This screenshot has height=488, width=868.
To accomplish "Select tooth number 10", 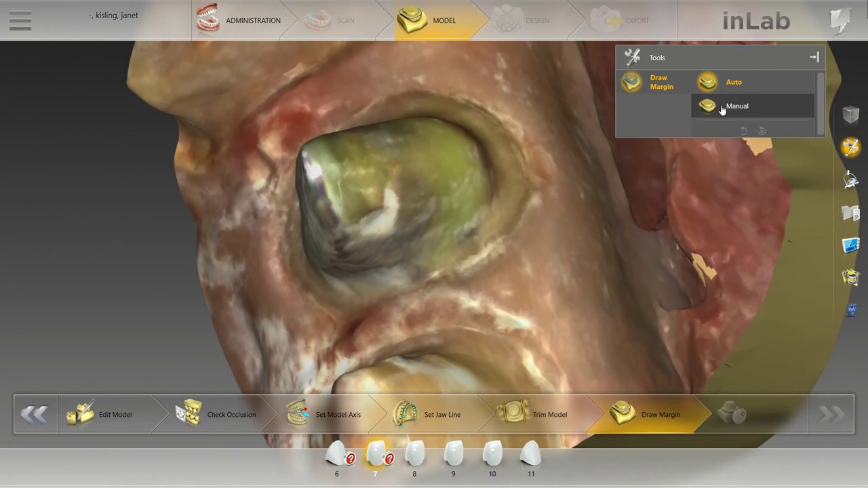I will click(x=492, y=459).
